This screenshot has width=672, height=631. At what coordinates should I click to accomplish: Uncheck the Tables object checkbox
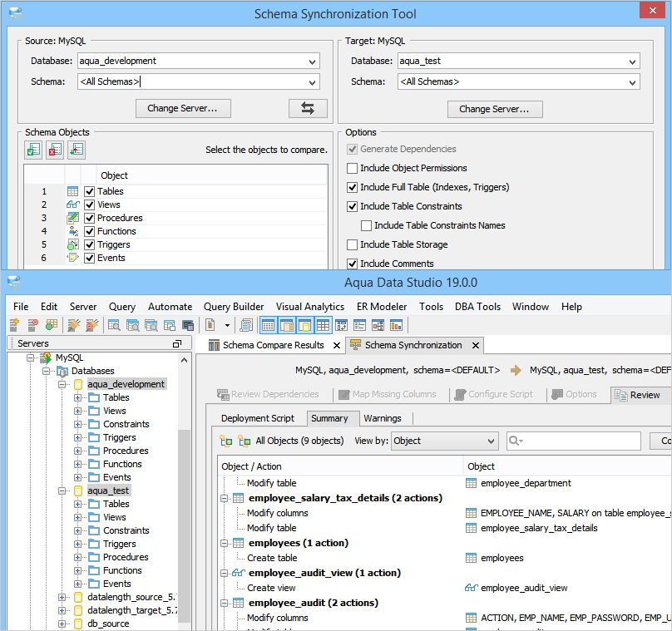89,191
